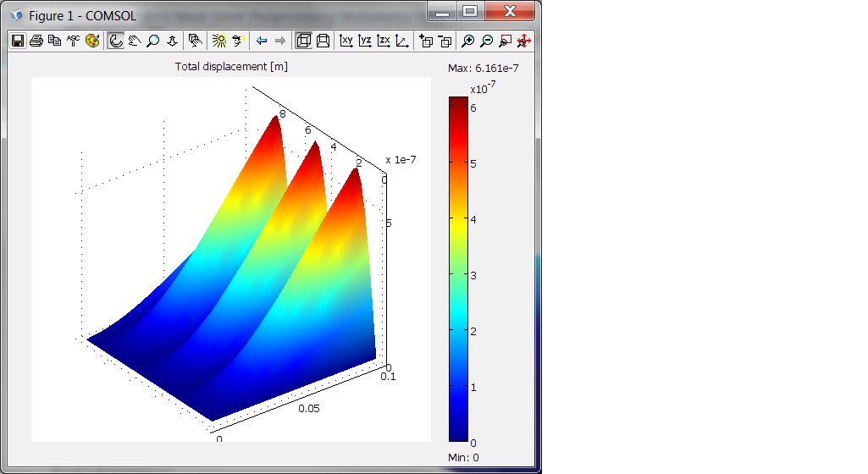Click the Zoom Window icon
This screenshot has height=474, width=868.
(x=505, y=41)
